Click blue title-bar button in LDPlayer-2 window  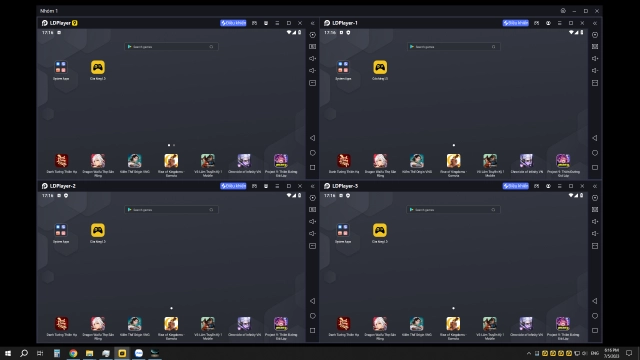click(233, 186)
